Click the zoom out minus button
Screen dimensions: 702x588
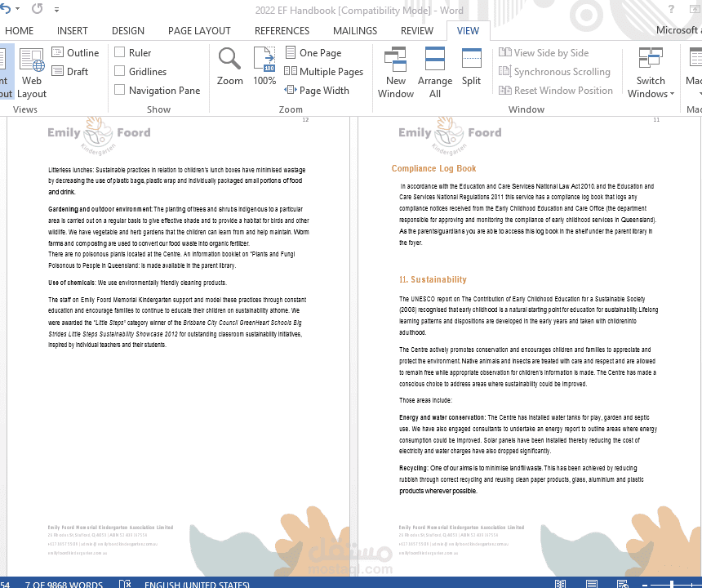tap(645, 585)
